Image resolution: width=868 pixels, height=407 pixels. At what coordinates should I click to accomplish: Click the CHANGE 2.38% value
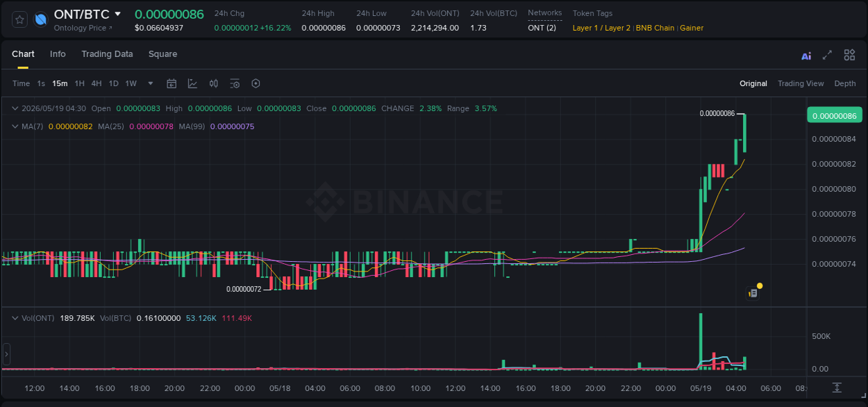pyautogui.click(x=431, y=108)
